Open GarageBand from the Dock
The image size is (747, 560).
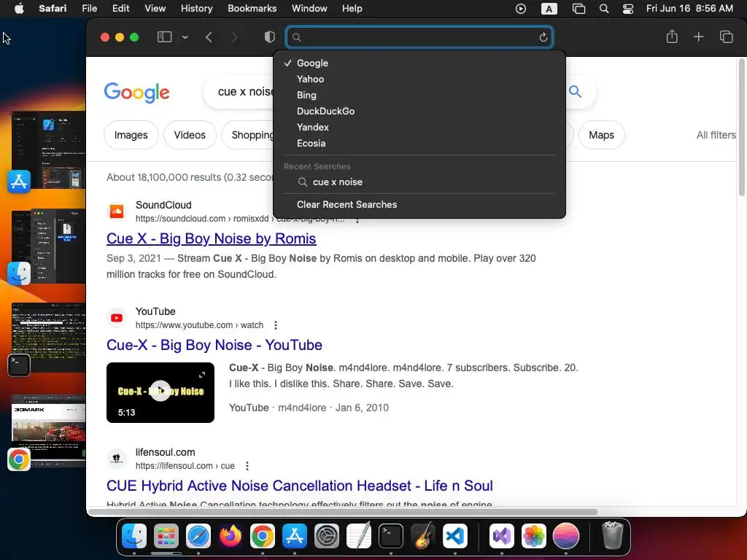point(422,536)
